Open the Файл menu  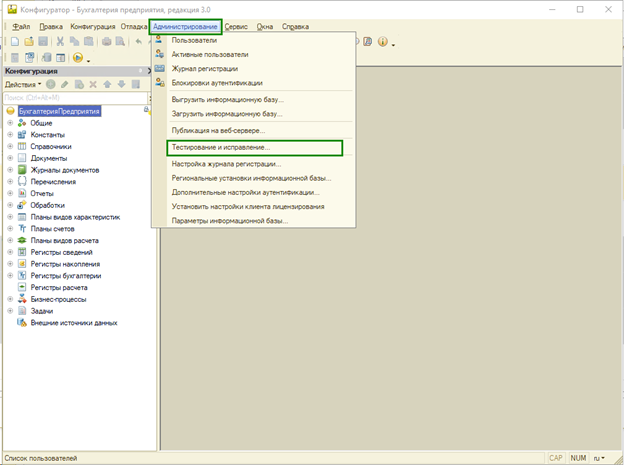tap(21, 27)
